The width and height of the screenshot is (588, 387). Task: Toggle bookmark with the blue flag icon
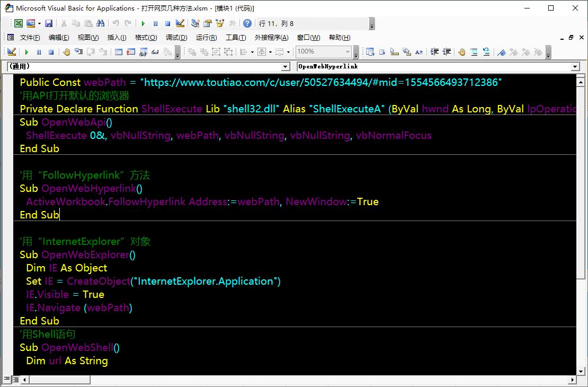501,52
